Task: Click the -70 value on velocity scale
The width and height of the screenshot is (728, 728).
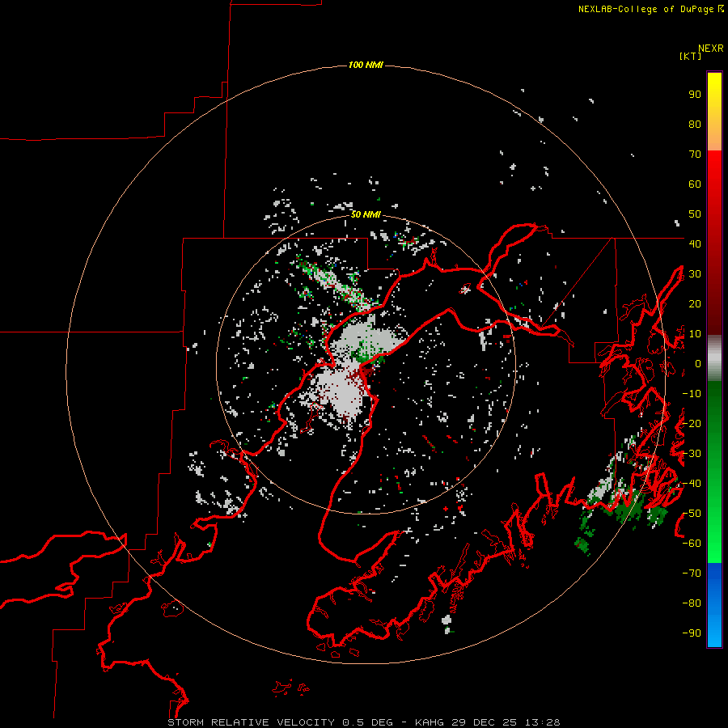Action: click(x=692, y=574)
